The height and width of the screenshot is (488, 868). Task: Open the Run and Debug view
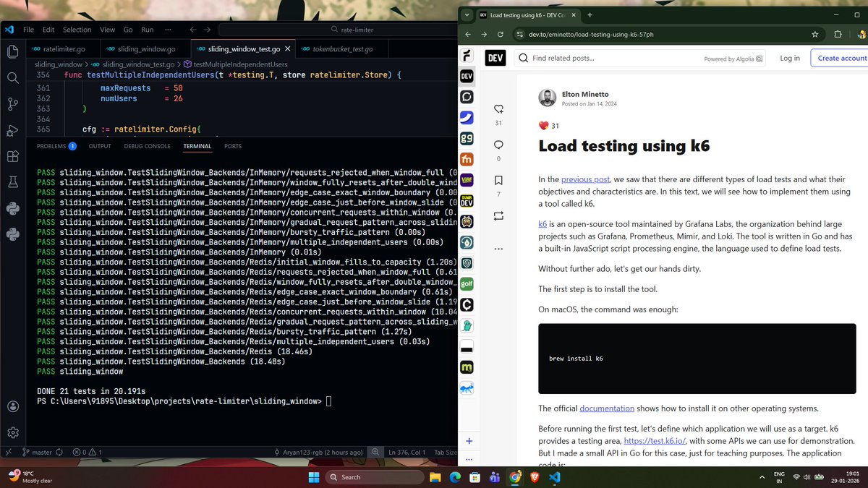click(12, 130)
